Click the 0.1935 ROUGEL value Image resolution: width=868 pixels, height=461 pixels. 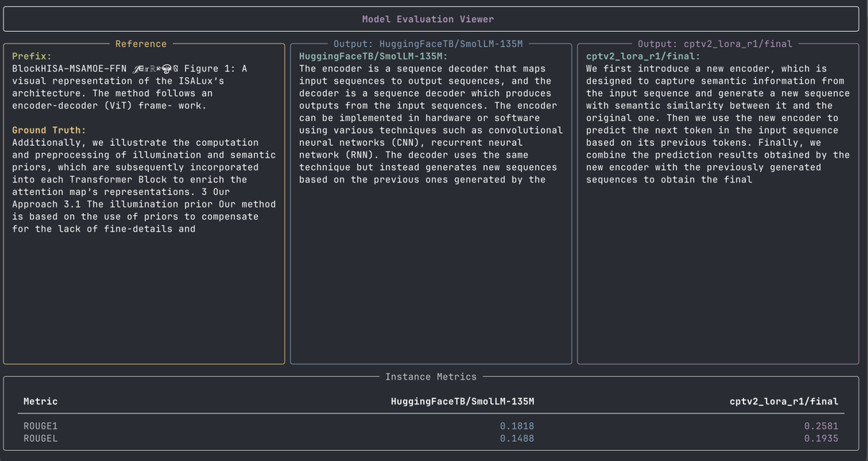click(822, 438)
